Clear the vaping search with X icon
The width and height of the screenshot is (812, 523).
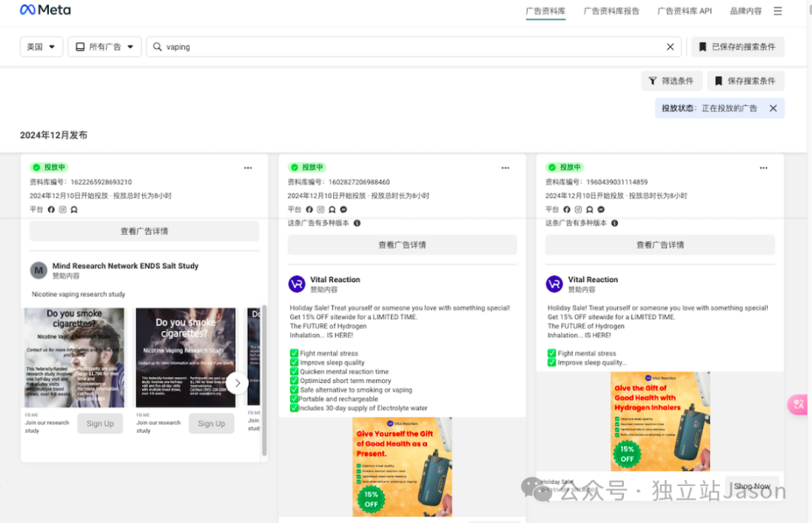coord(670,47)
